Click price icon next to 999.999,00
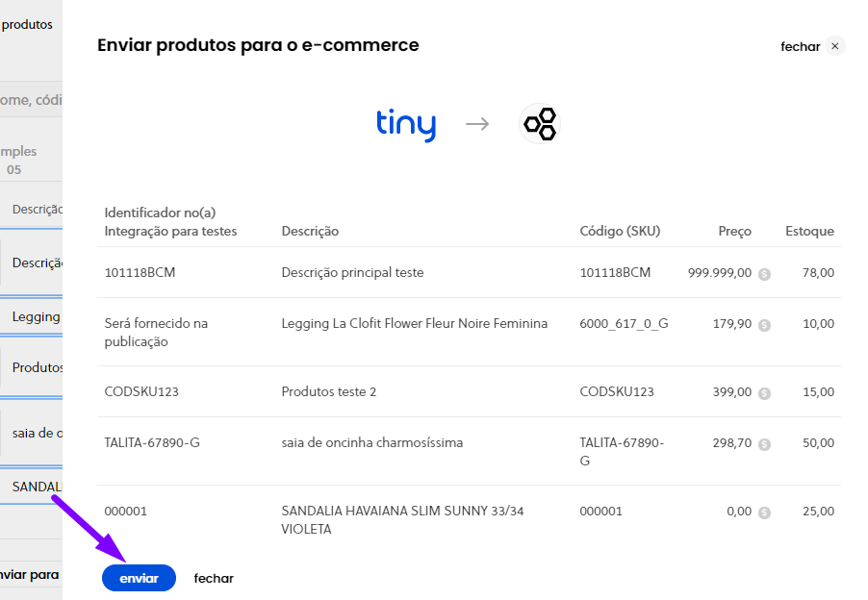Image resolution: width=868 pixels, height=600 pixels. [x=764, y=274]
